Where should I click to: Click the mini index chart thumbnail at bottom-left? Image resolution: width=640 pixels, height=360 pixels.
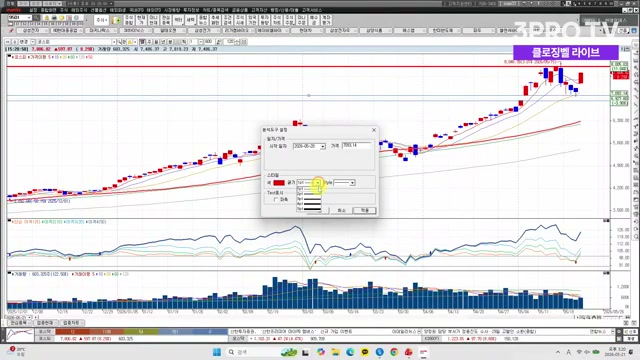tap(20, 335)
